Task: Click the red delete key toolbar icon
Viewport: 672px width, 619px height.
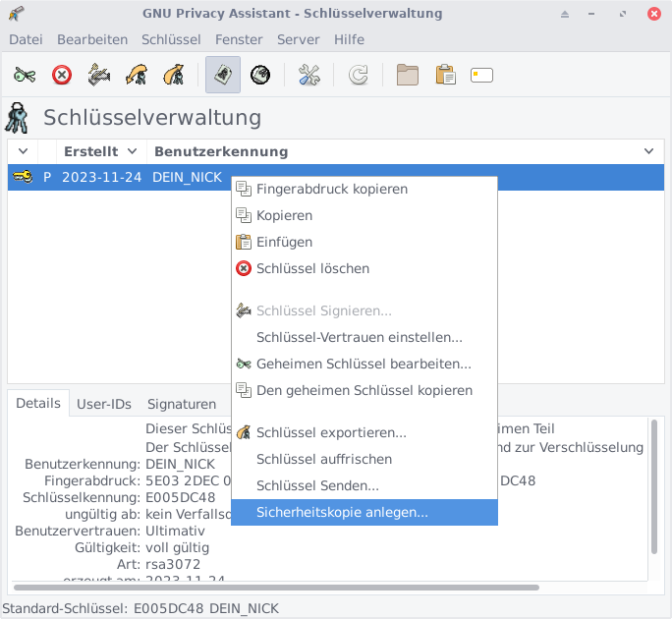Action: point(62,75)
